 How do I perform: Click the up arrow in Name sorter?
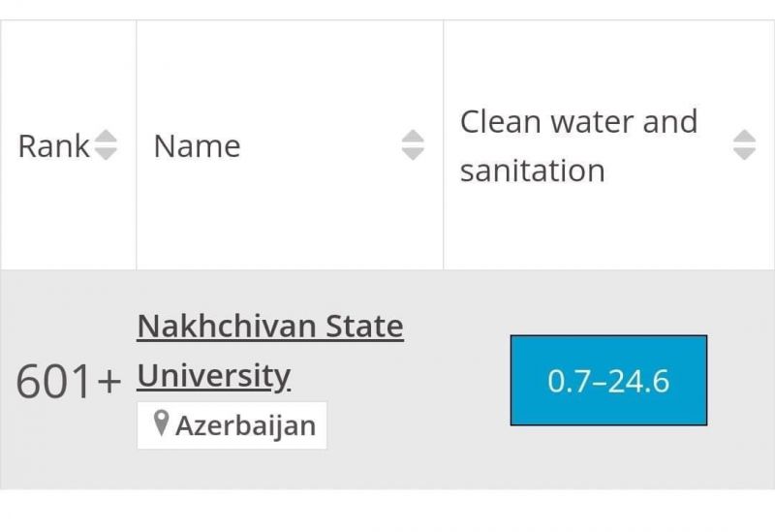coord(413,137)
